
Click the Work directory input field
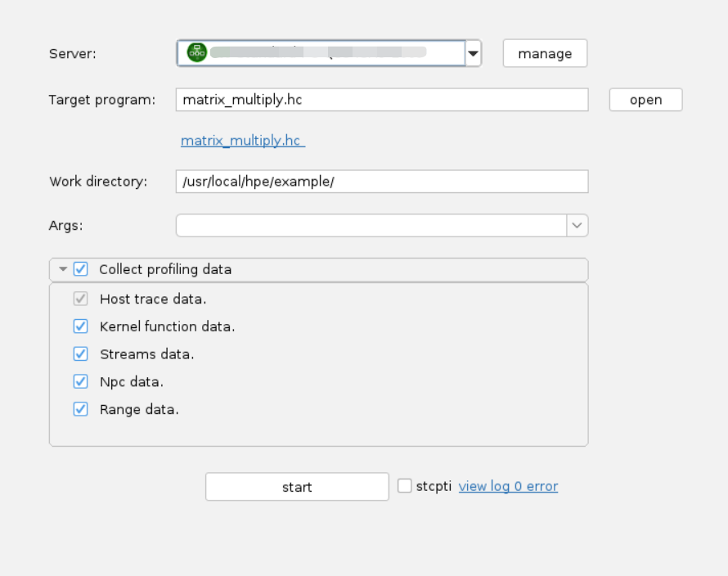pos(381,182)
